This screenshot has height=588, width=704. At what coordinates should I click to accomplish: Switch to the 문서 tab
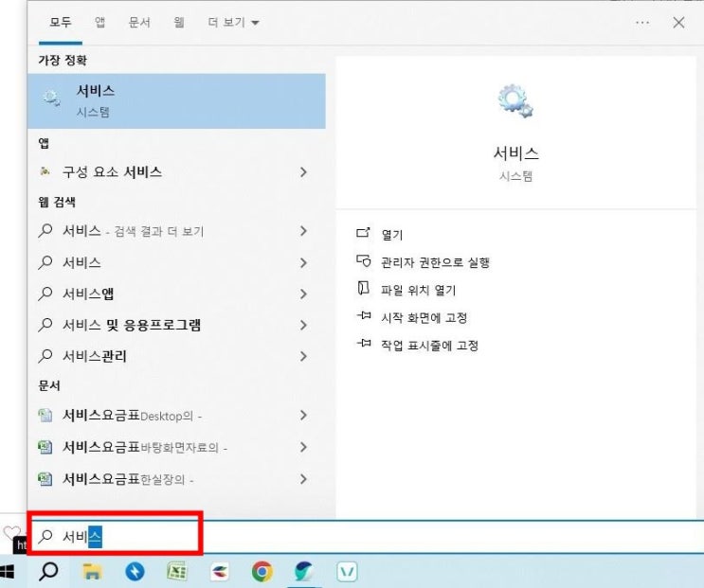(x=139, y=22)
